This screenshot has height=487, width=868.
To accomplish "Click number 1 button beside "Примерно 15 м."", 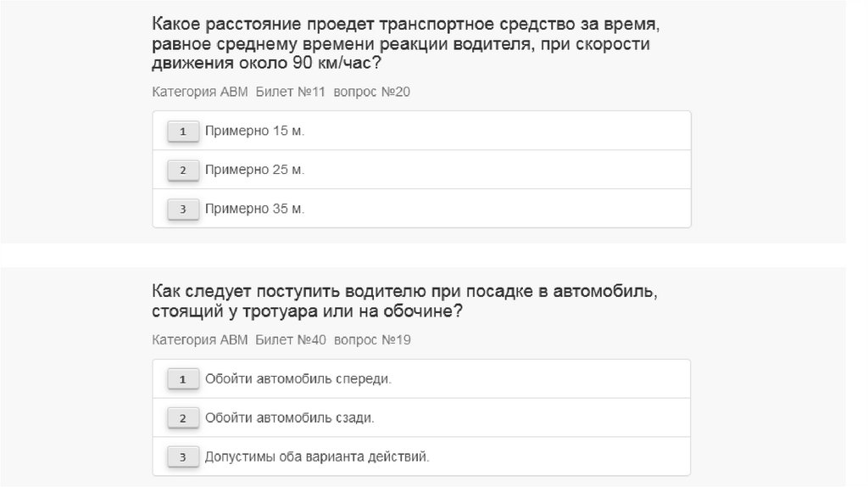I will 182,132.
